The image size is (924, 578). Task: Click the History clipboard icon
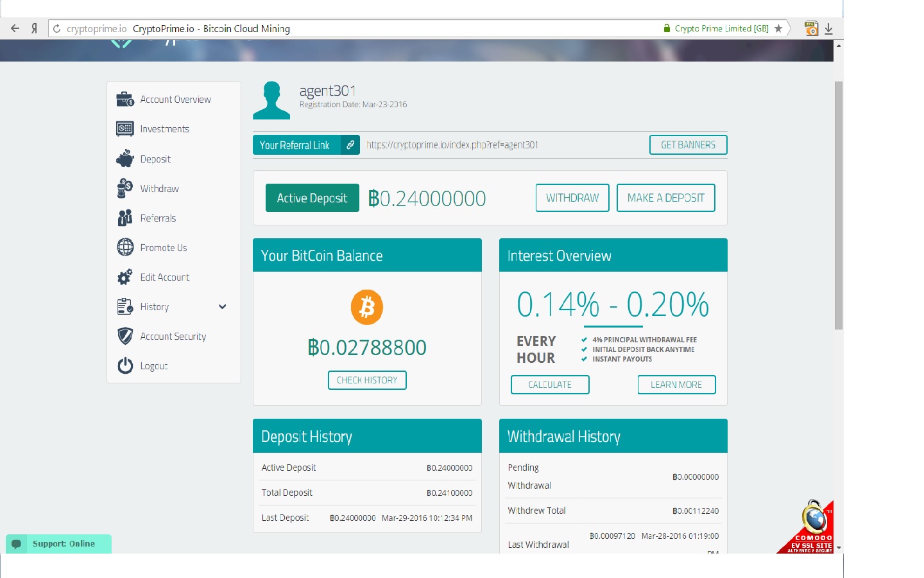coord(125,306)
